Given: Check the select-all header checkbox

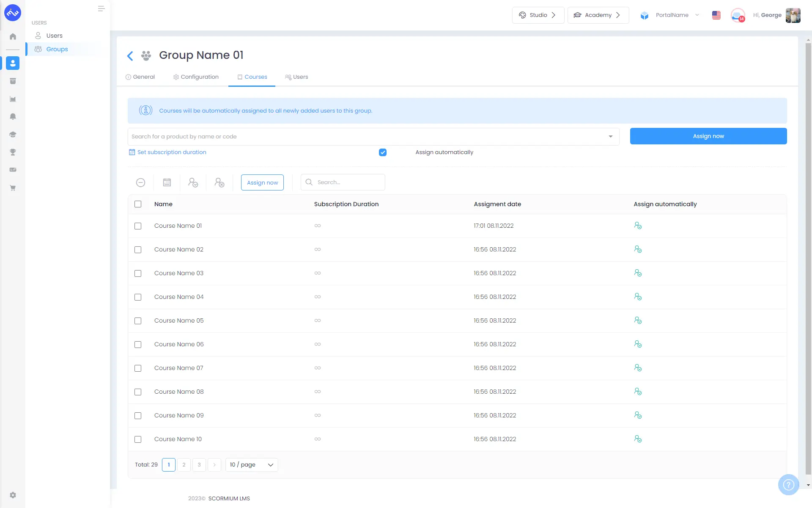Looking at the screenshot, I should [138, 204].
